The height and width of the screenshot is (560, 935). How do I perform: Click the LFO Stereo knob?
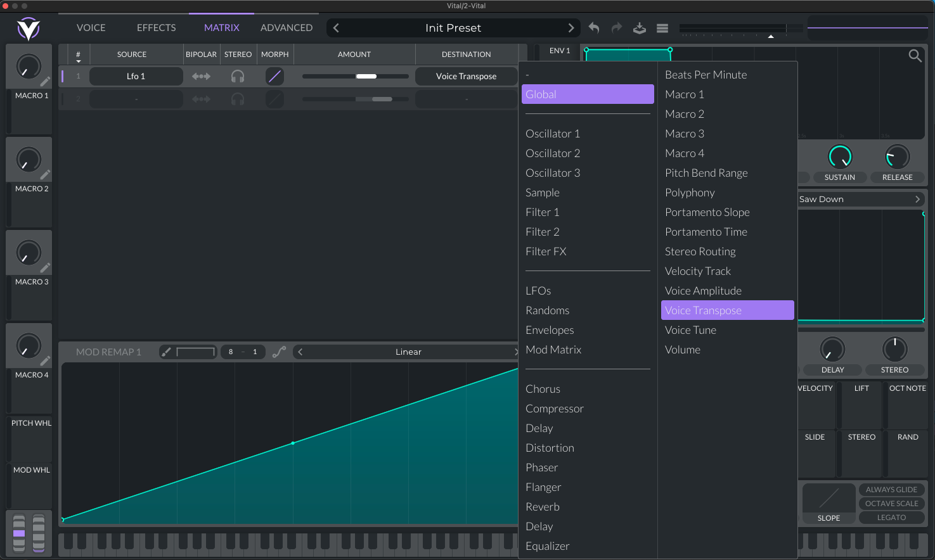tap(894, 349)
